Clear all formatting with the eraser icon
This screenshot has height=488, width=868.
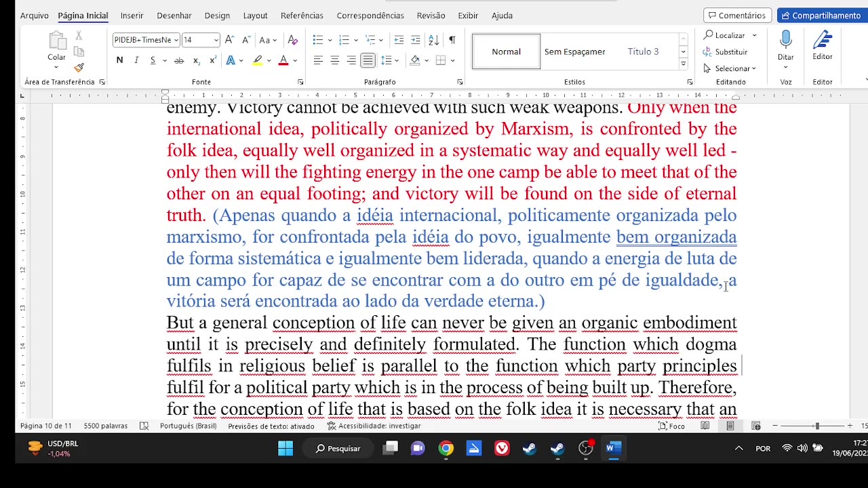click(293, 40)
